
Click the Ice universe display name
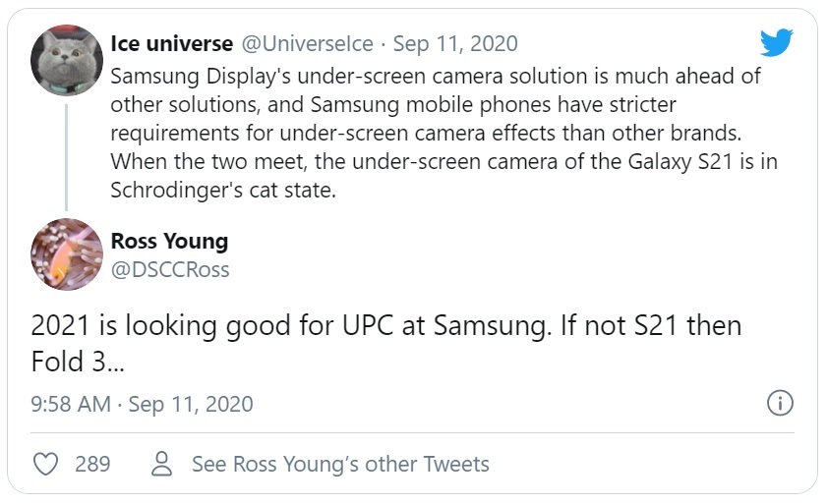click(172, 44)
